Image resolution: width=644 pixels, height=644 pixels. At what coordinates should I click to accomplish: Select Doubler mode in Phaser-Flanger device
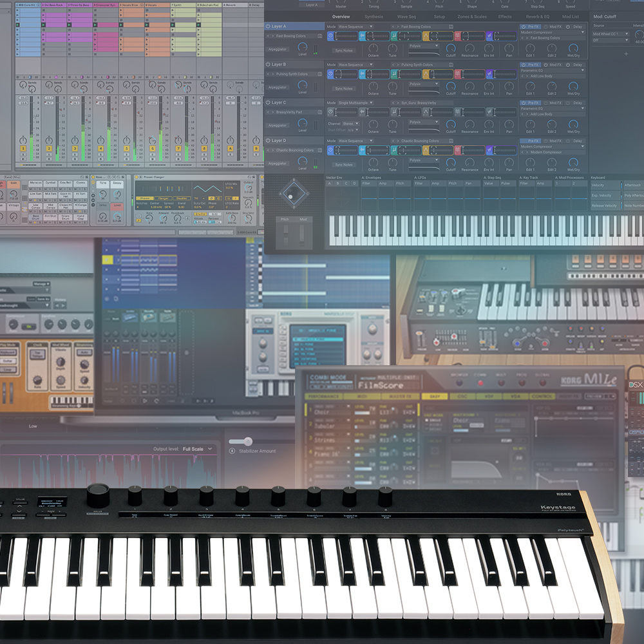point(182,198)
